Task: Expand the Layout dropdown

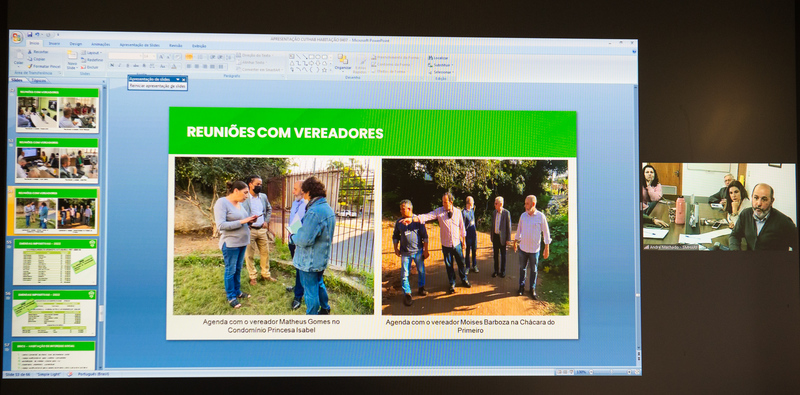Action: click(92, 53)
